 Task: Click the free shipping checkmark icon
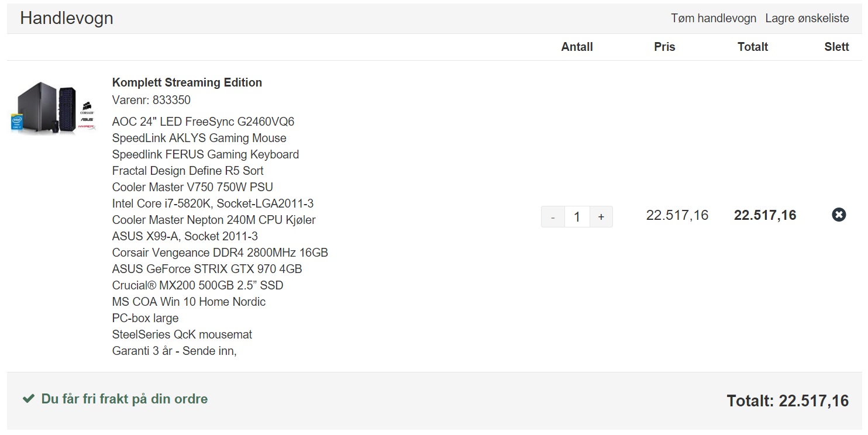(x=28, y=399)
